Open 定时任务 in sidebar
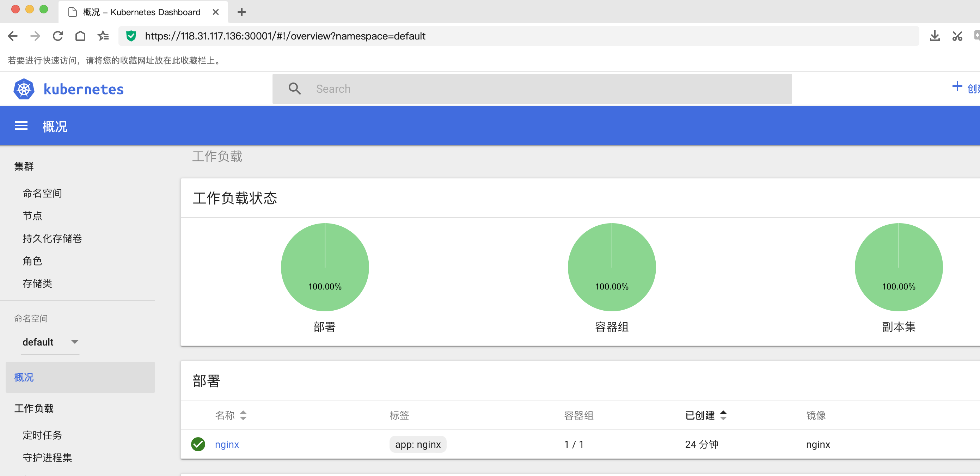Viewport: 980px width, 476px height. [42, 435]
